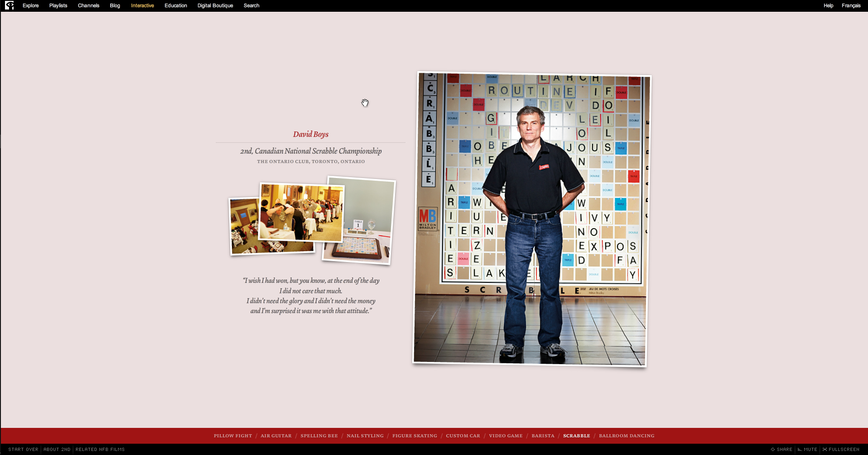Screen dimensions: 868x455
Task: Click the 'I wish I had won' quote
Action: (x=311, y=296)
